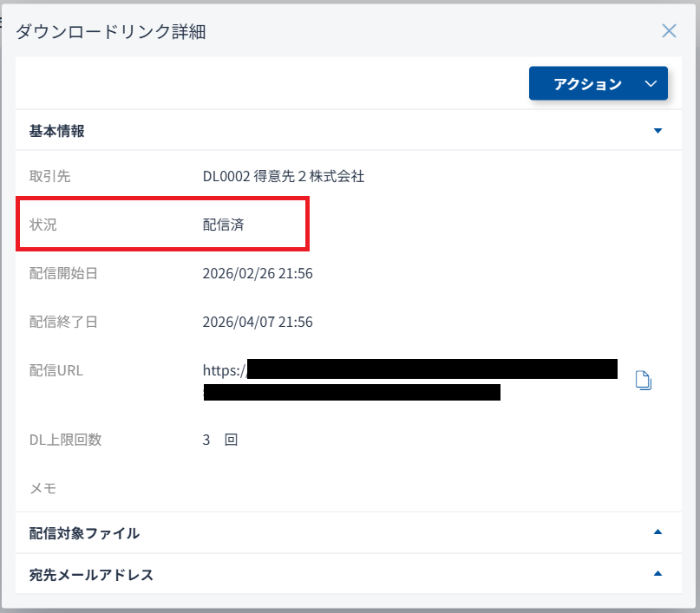Collapse 基本情報 using its arrow
The width and height of the screenshot is (700, 613).
(x=657, y=131)
